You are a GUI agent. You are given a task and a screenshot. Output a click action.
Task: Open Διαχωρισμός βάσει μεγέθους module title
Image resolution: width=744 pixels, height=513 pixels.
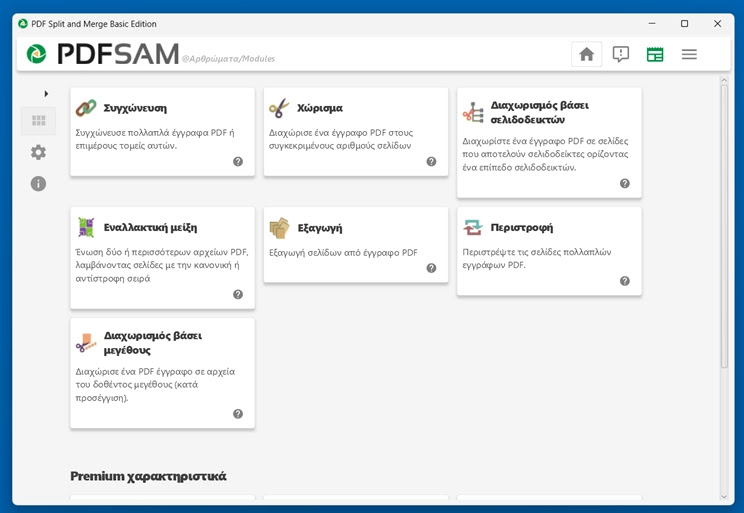coord(153,343)
